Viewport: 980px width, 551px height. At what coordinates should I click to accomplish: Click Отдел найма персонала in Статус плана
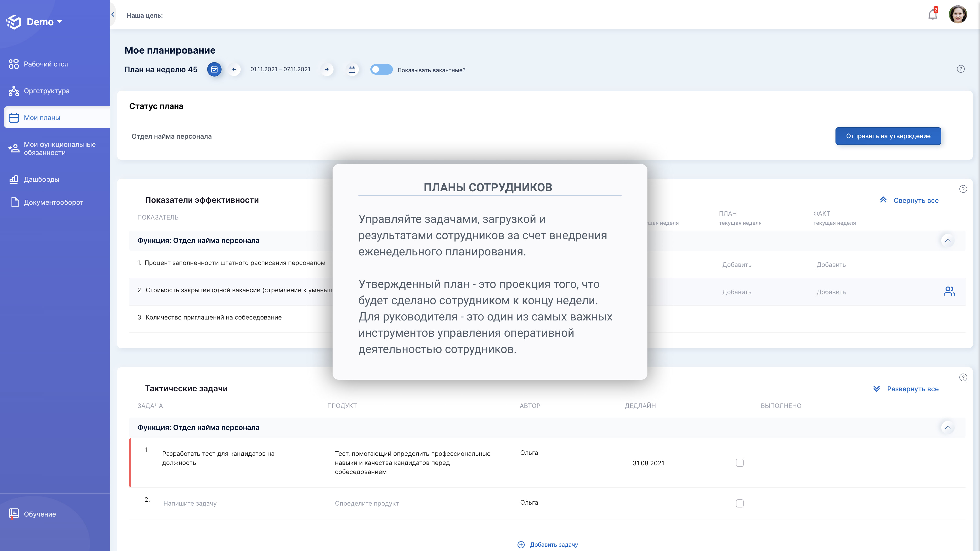[x=172, y=136]
